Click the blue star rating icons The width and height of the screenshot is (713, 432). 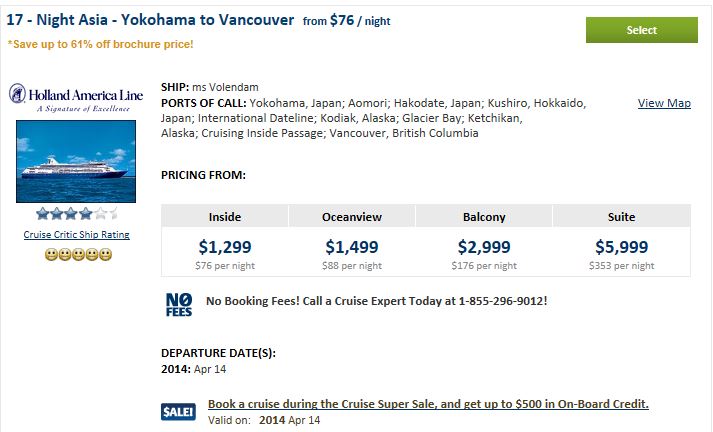[x=77, y=213]
